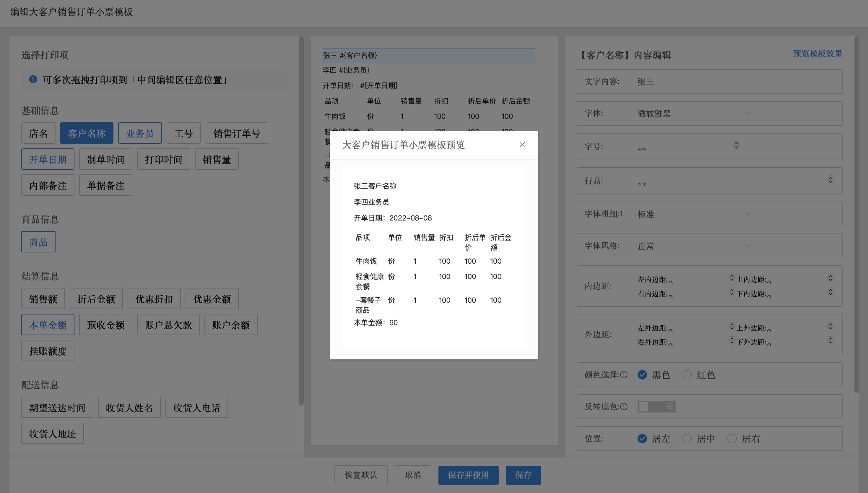Click info icon next to 颜色选择

(x=624, y=375)
